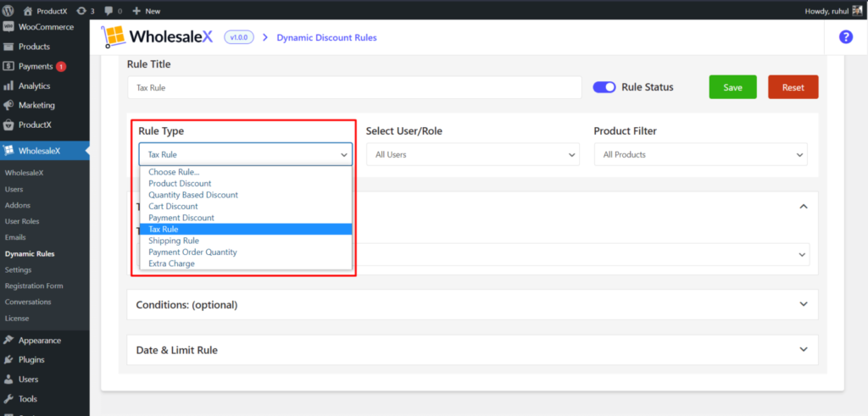The height and width of the screenshot is (416, 868).
Task: Open the Product Filter dropdown
Action: pyautogui.click(x=701, y=154)
